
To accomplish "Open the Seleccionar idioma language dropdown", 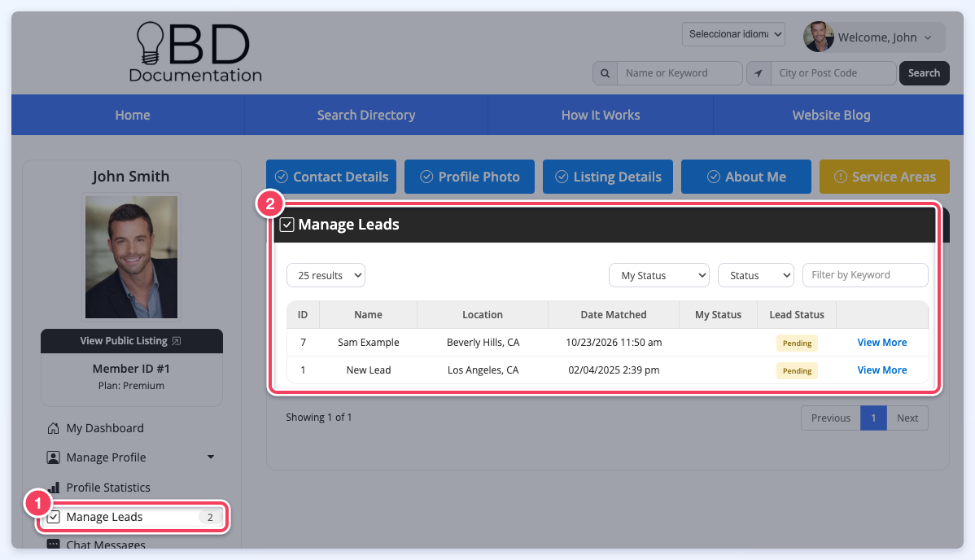I will pyautogui.click(x=734, y=34).
